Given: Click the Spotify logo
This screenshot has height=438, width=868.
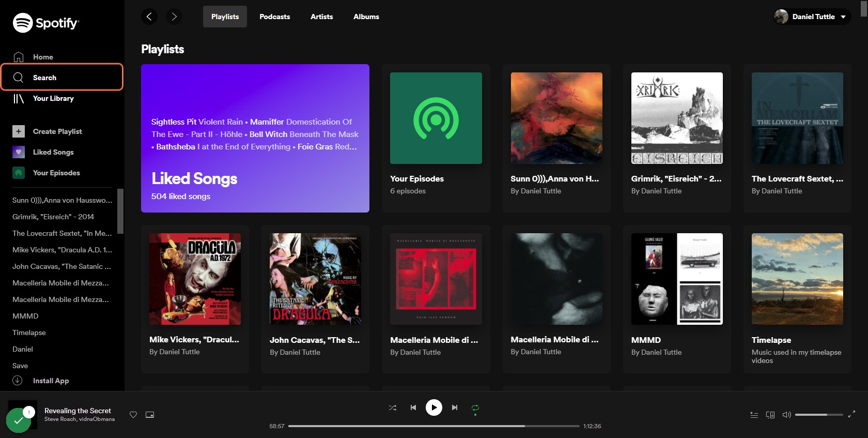Looking at the screenshot, I should (45, 23).
